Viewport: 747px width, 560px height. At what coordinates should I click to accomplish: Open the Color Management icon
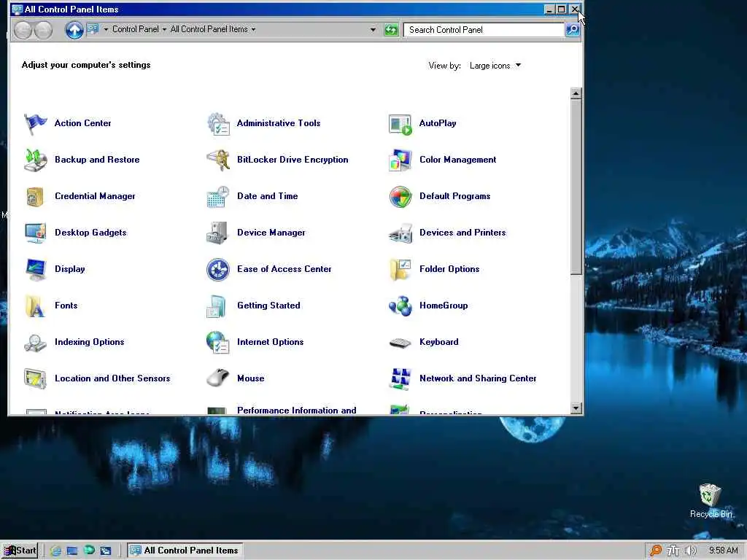coord(400,160)
